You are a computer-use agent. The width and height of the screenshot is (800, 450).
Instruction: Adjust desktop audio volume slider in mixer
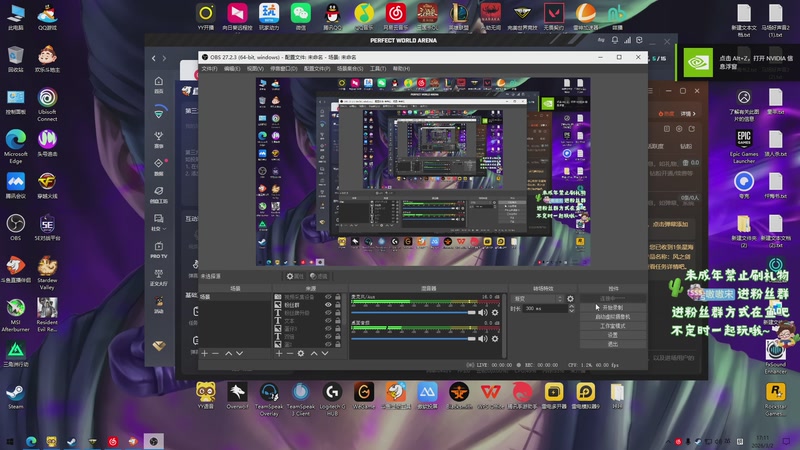tap(413, 338)
